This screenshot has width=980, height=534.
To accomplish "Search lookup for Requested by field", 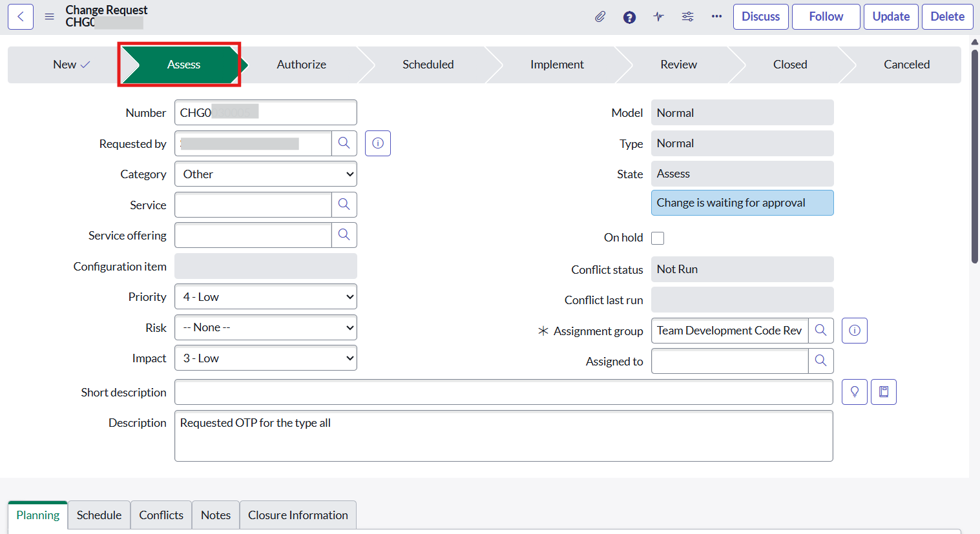I will click(344, 143).
